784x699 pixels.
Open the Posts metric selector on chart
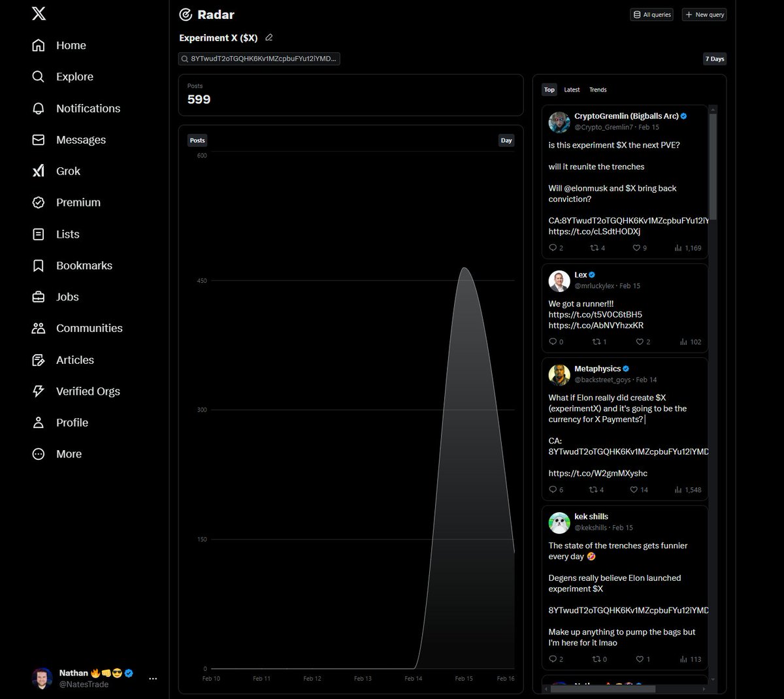coord(197,140)
